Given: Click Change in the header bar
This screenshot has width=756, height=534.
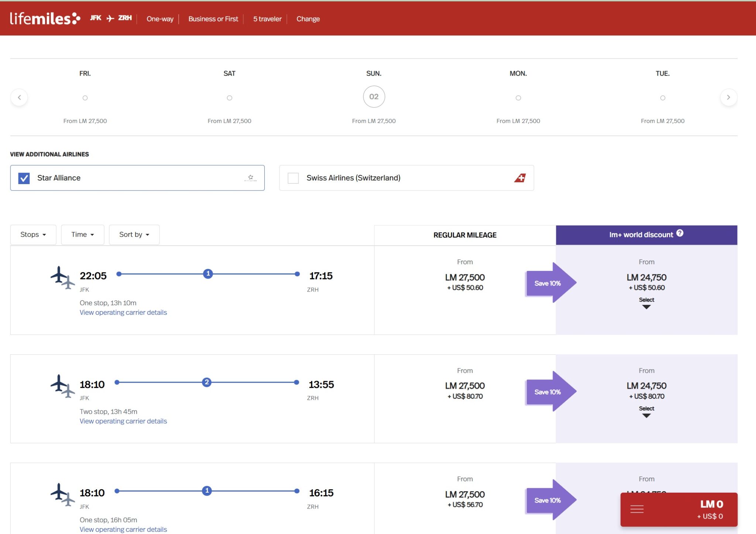Looking at the screenshot, I should [x=308, y=19].
